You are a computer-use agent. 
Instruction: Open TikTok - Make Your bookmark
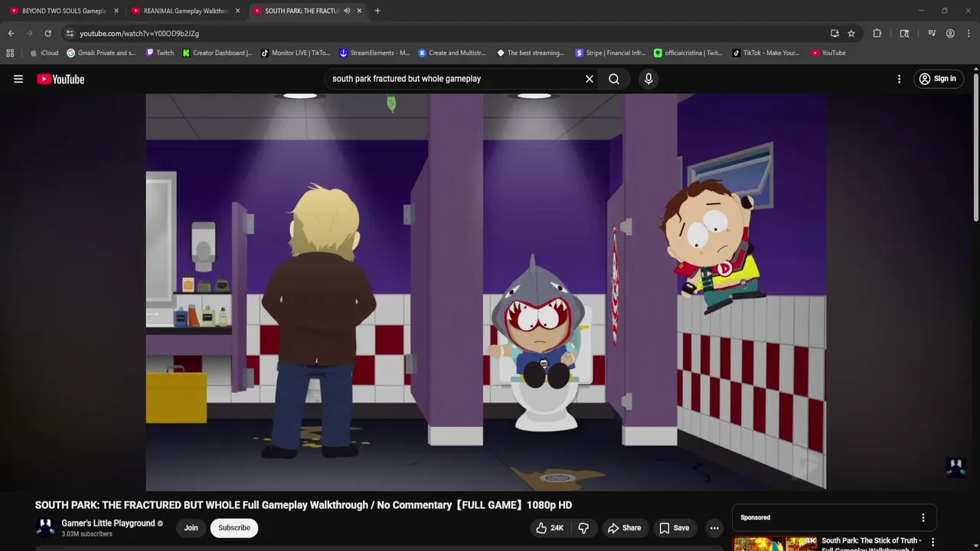[766, 53]
